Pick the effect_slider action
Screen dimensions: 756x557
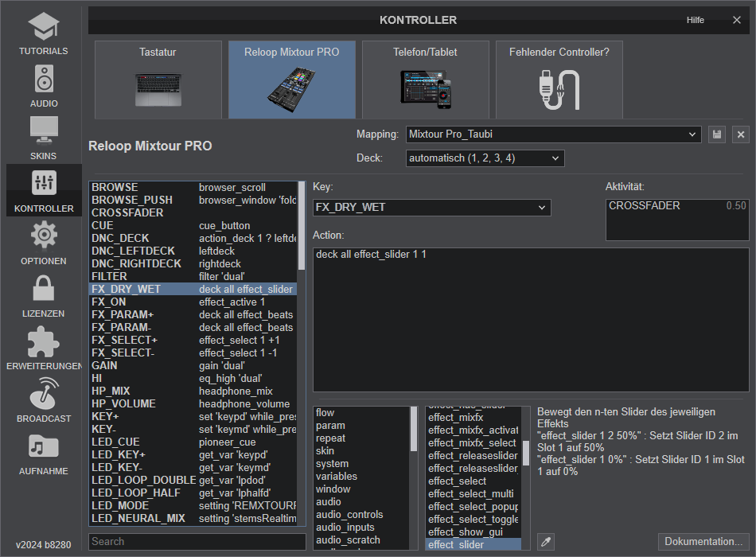pyautogui.click(x=473, y=544)
